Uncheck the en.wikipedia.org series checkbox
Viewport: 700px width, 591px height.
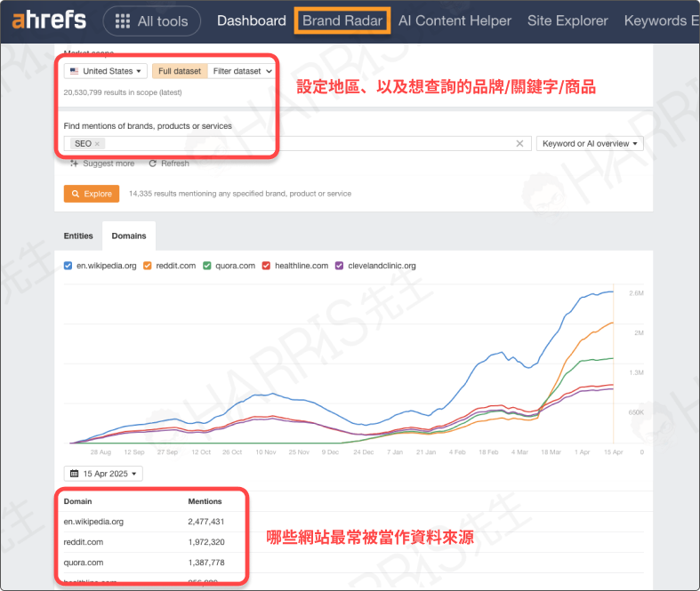(x=68, y=266)
